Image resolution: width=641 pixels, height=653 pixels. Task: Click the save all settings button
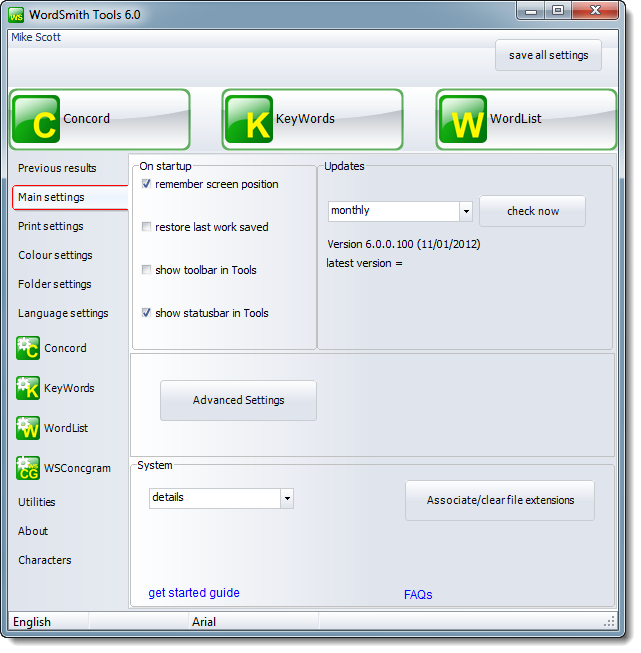(x=548, y=56)
